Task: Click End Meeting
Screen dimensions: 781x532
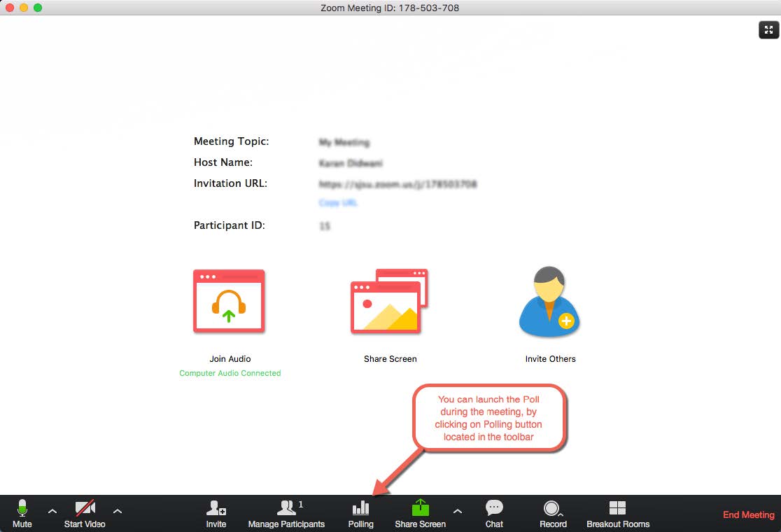Action: (748, 514)
